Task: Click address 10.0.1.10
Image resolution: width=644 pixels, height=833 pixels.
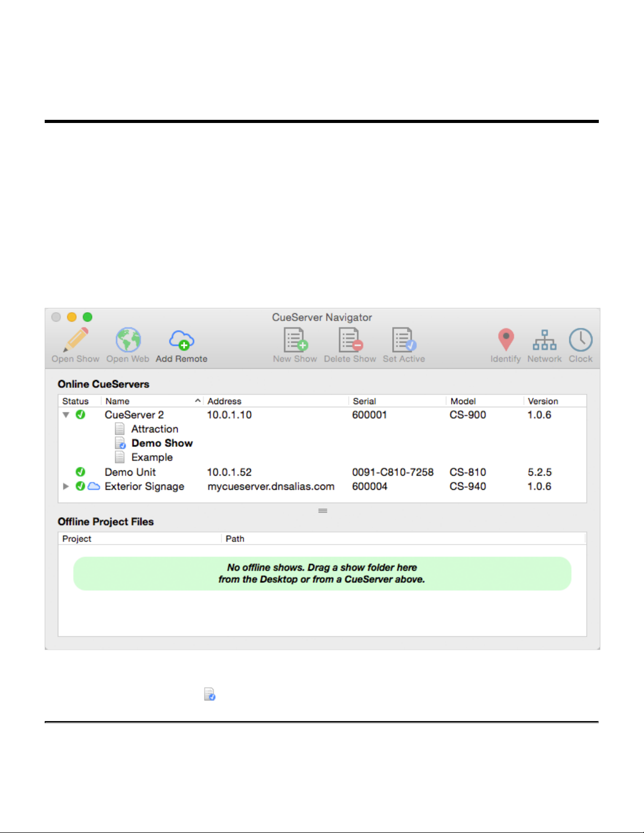Action: (x=229, y=415)
